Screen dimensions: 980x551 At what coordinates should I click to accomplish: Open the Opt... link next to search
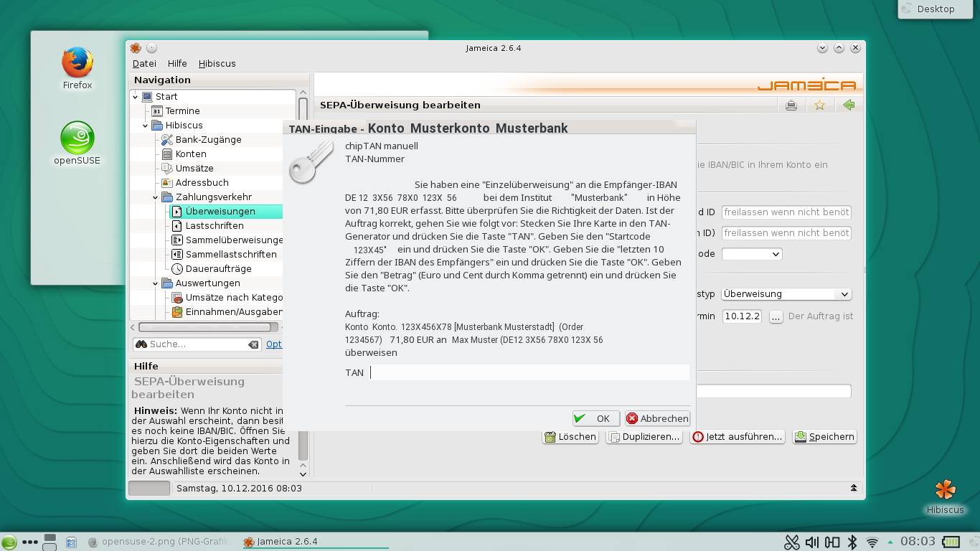tap(274, 344)
